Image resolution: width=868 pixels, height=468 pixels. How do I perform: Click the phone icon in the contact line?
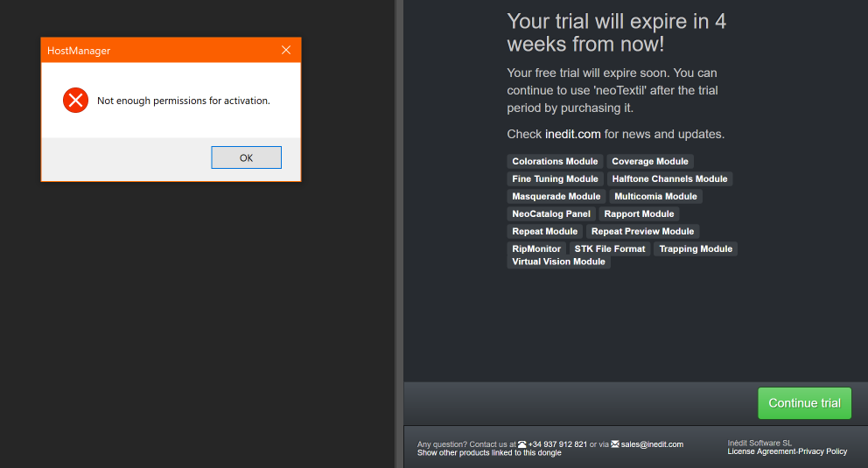[522, 444]
